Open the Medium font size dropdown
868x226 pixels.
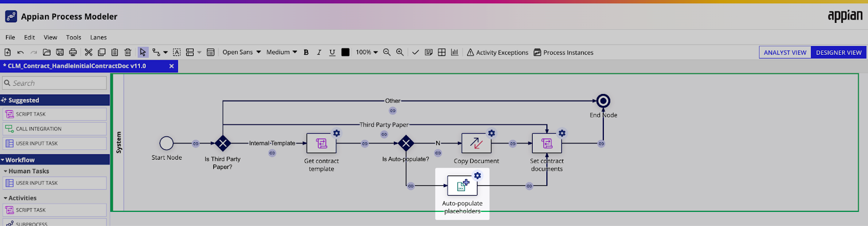point(282,52)
